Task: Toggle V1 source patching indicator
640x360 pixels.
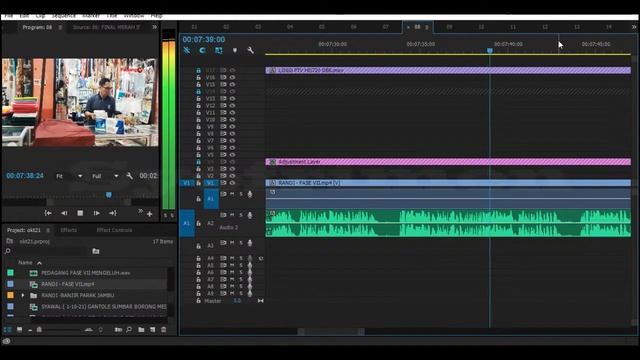Action: (187, 183)
